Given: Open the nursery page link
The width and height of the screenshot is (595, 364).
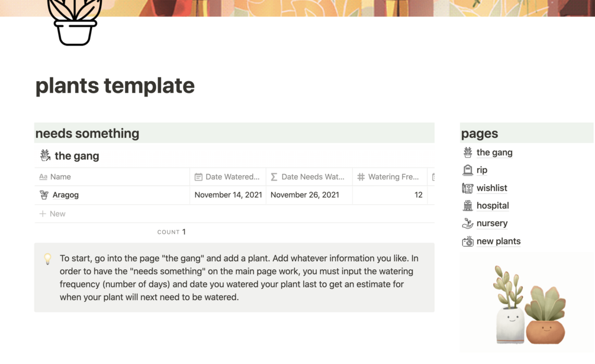Looking at the screenshot, I should (x=492, y=224).
